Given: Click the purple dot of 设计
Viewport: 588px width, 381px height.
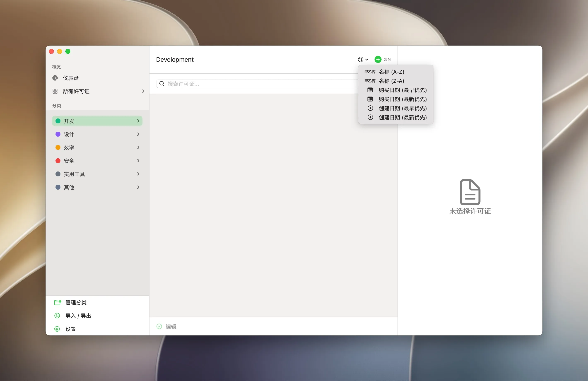Looking at the screenshot, I should 58,134.
